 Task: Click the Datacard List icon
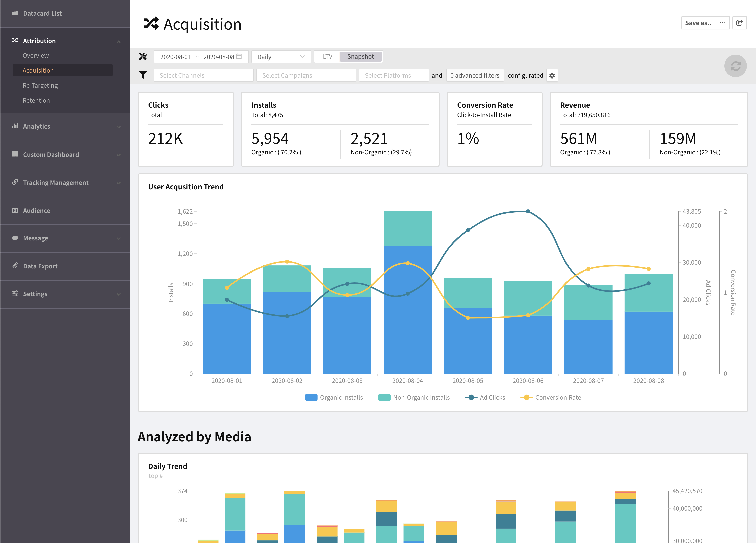click(x=15, y=13)
